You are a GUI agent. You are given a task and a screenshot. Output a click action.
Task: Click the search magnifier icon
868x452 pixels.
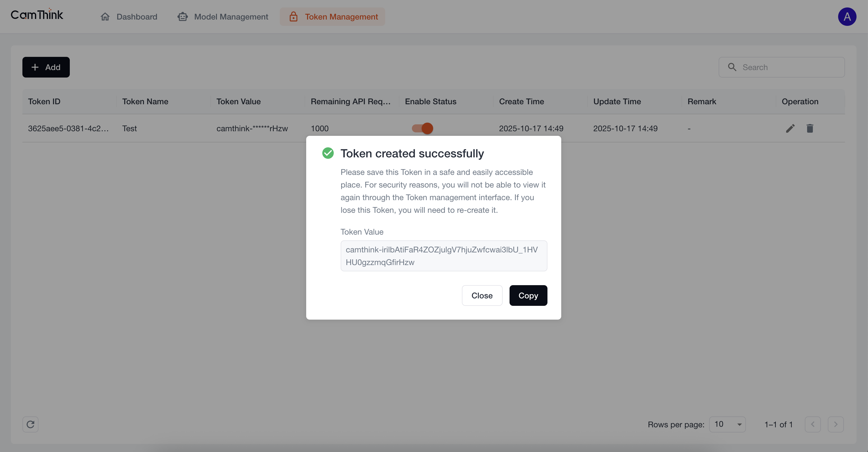tap(732, 67)
